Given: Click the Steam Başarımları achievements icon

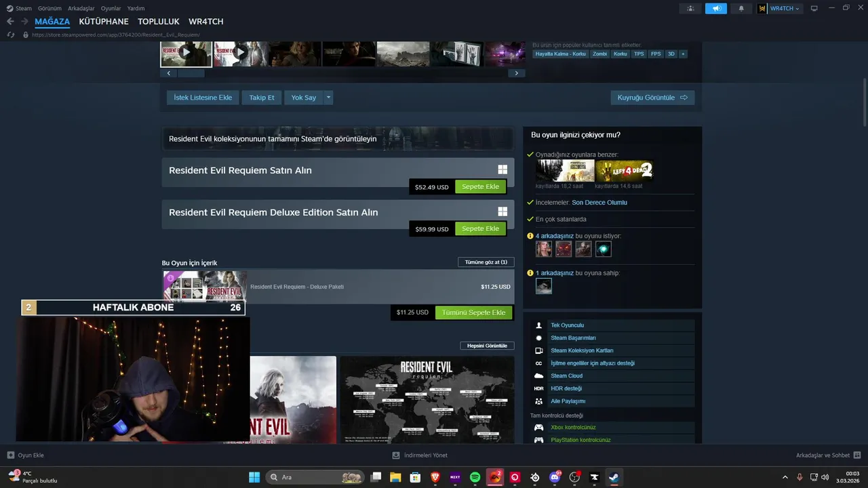Looking at the screenshot, I should (x=538, y=338).
